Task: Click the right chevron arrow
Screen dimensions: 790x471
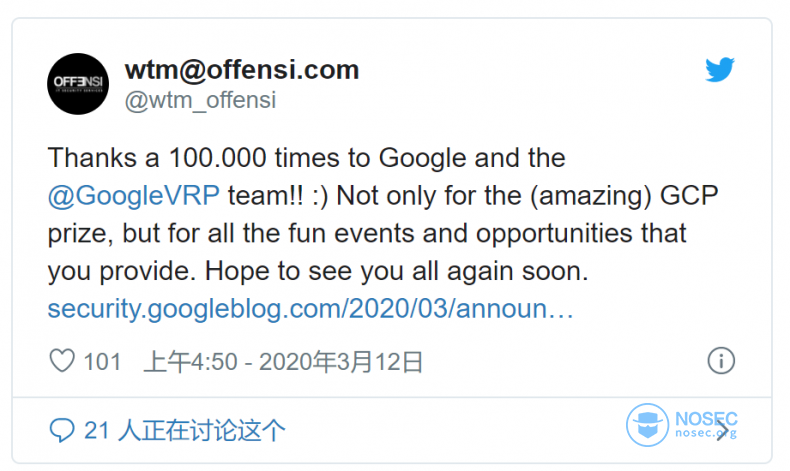Action: 723,430
